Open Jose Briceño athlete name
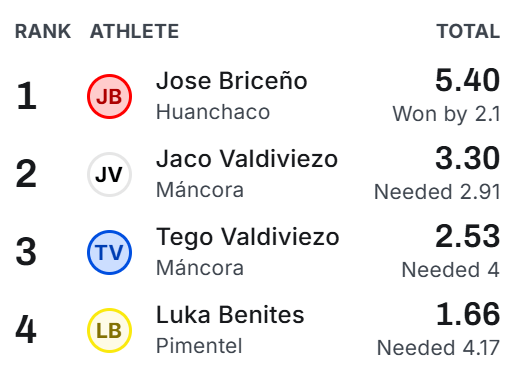513x367 pixels. tap(232, 81)
